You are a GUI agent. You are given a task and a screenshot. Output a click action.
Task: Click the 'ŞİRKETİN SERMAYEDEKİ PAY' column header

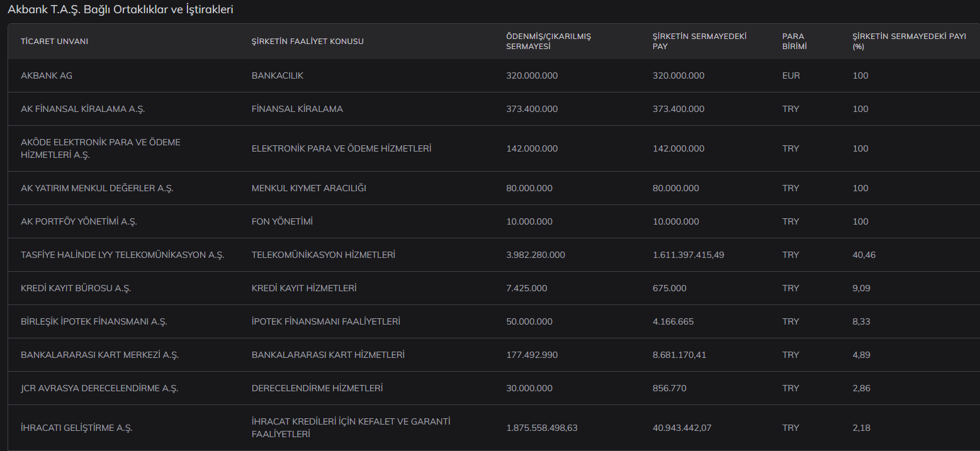coord(700,42)
